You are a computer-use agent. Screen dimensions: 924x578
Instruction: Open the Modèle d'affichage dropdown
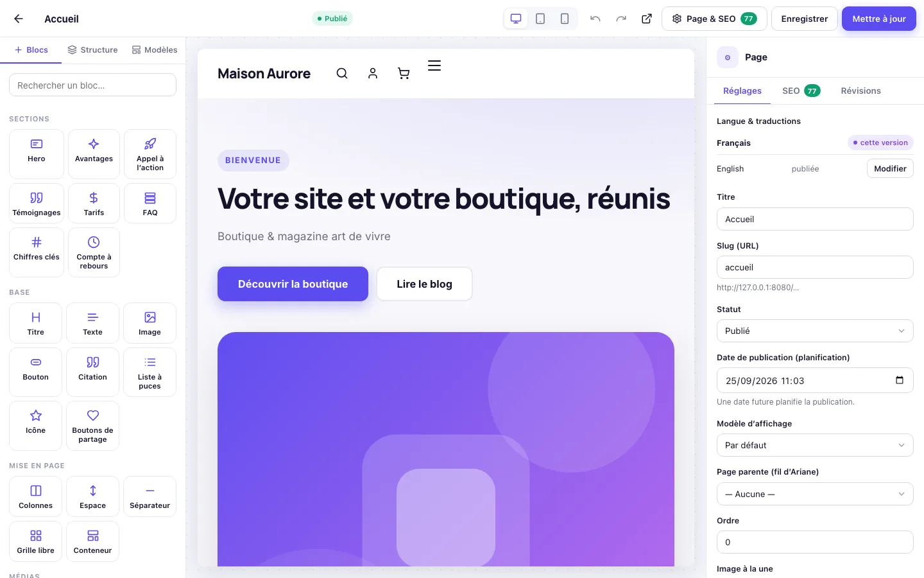[x=815, y=445]
